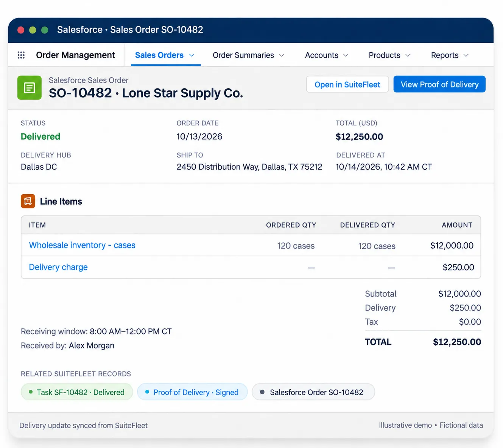Image resolution: width=503 pixels, height=448 pixels.
Task: Open the app launcher grid icon
Action: [x=21, y=55]
